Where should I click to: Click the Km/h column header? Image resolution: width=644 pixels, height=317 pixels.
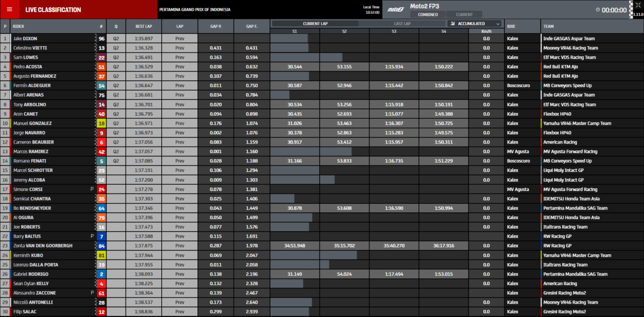[486, 31]
